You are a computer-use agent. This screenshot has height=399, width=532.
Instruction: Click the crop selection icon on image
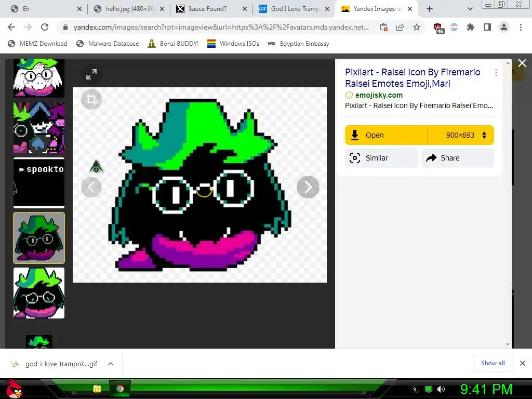point(91,99)
